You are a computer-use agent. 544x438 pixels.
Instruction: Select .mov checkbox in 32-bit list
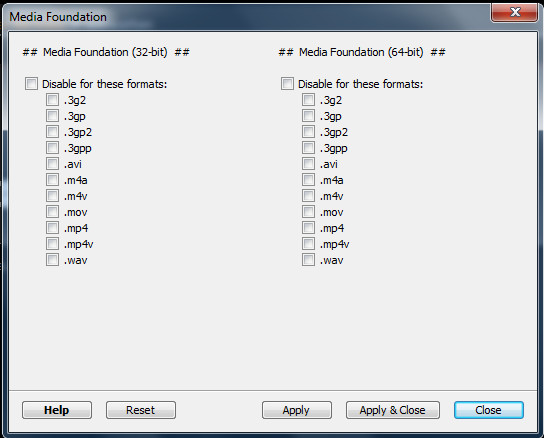click(x=52, y=211)
